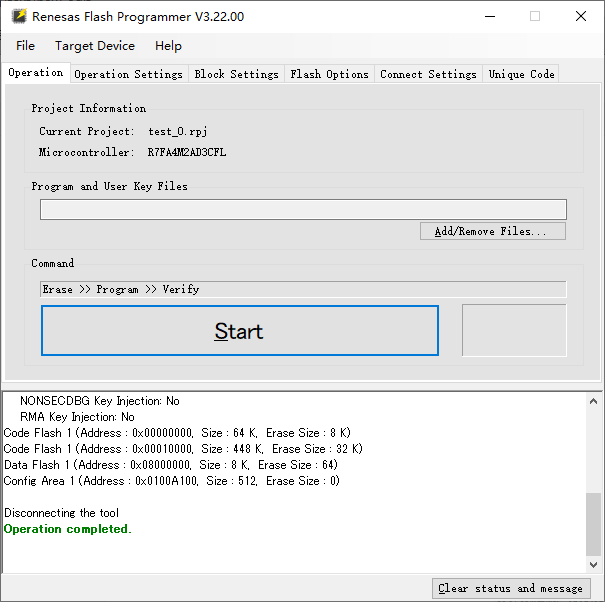Open the Connect Settings tab
The width and height of the screenshot is (605, 602).
pos(428,74)
